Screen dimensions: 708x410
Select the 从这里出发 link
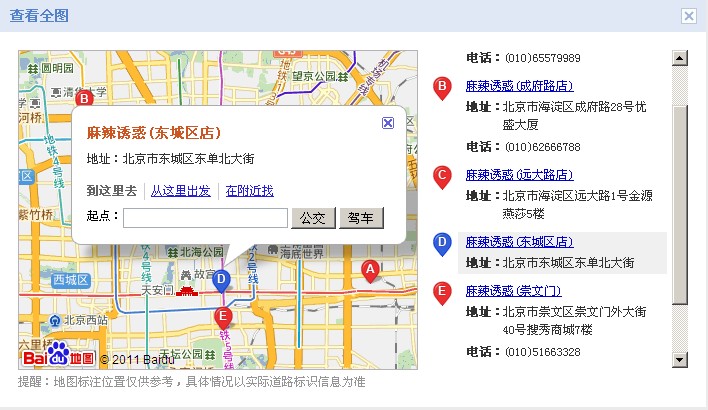181,191
